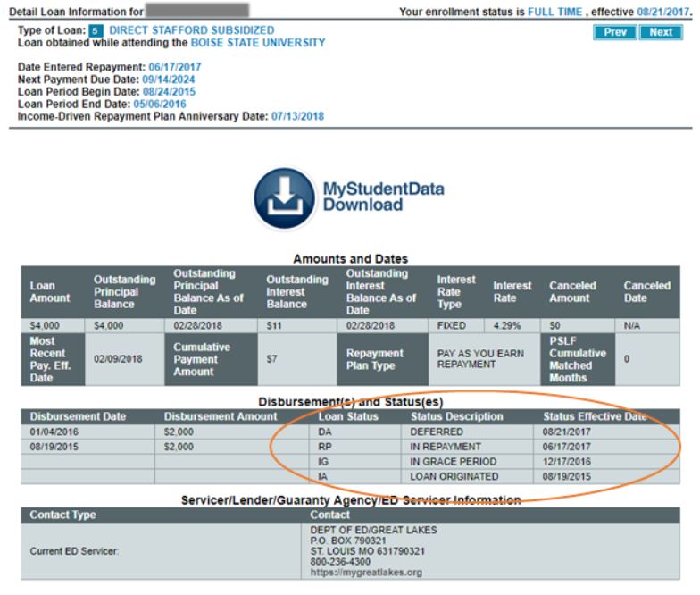This screenshot has height=595, width=700.
Task: Select the servicer phone number 800-236-4300
Action: pos(340,562)
